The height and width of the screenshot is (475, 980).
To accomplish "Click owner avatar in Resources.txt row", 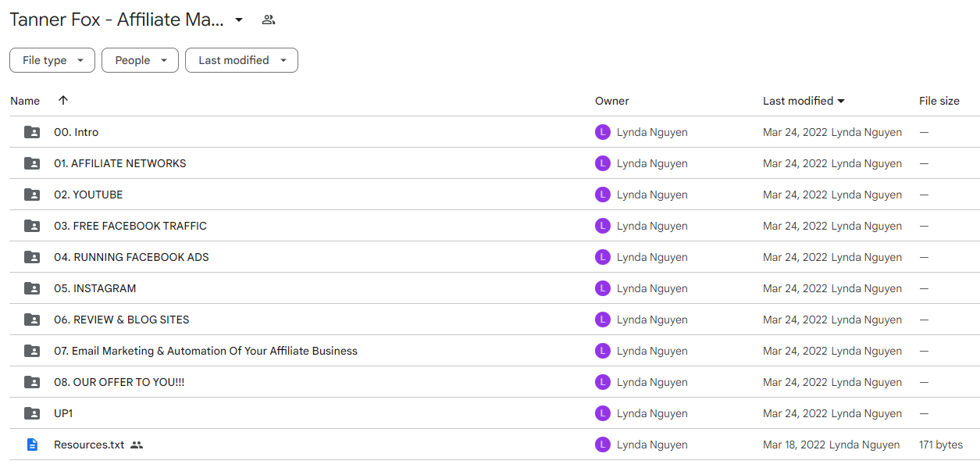I will coord(602,445).
